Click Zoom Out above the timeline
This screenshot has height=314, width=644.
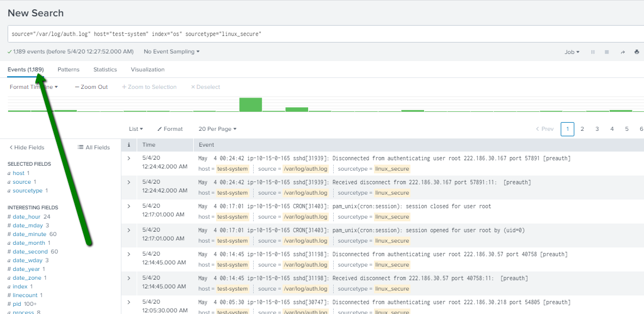point(90,87)
